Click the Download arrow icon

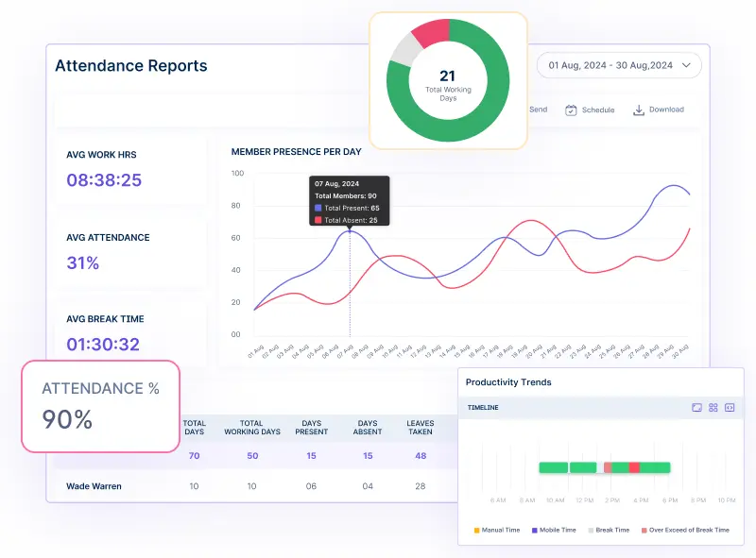(x=639, y=110)
